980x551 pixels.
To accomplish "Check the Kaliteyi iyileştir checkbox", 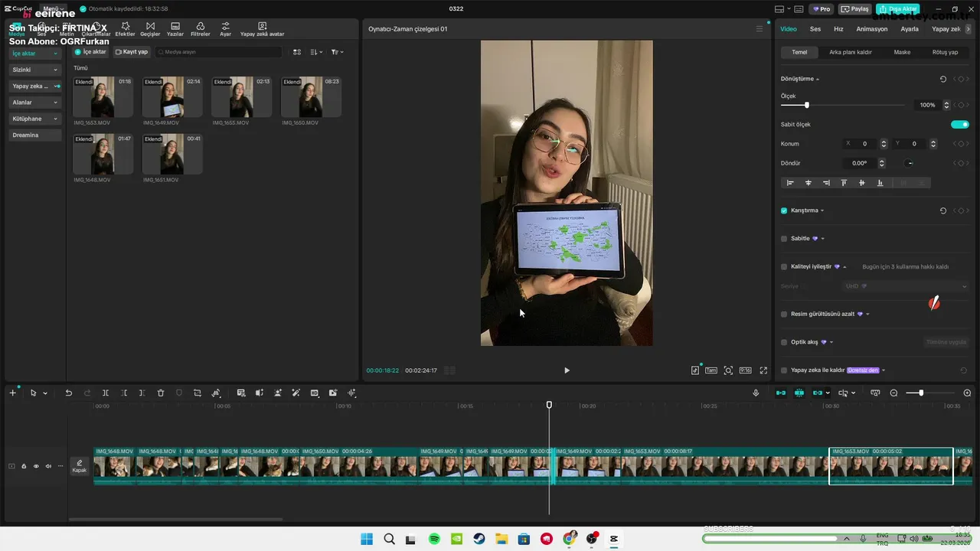I will pos(784,267).
